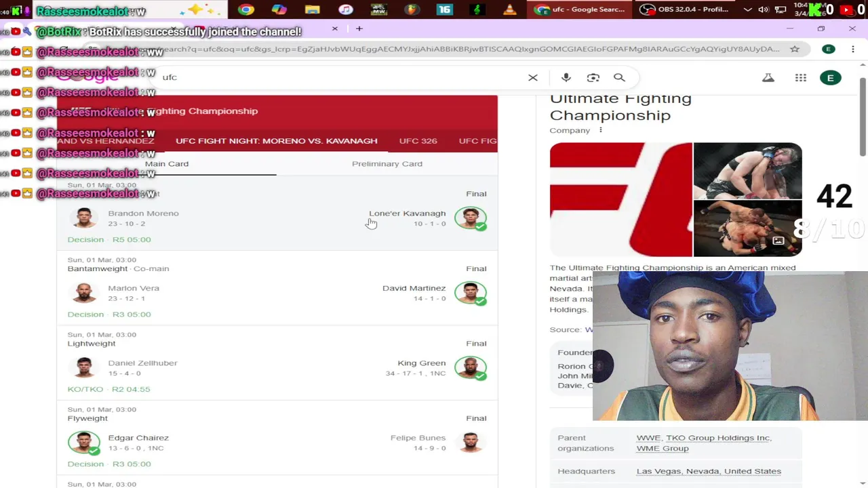Open the WME Group link
Screen dimensions: 868x488
point(663,448)
